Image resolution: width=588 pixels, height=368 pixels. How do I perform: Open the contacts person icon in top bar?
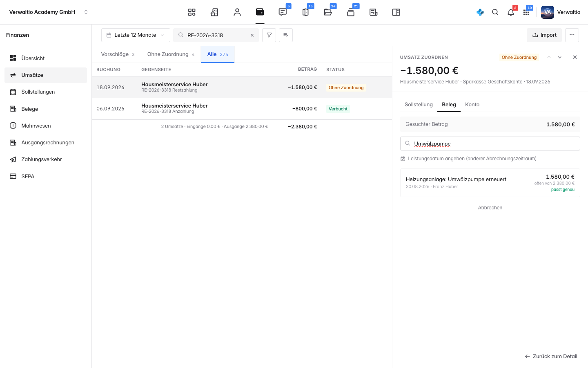tap(237, 12)
